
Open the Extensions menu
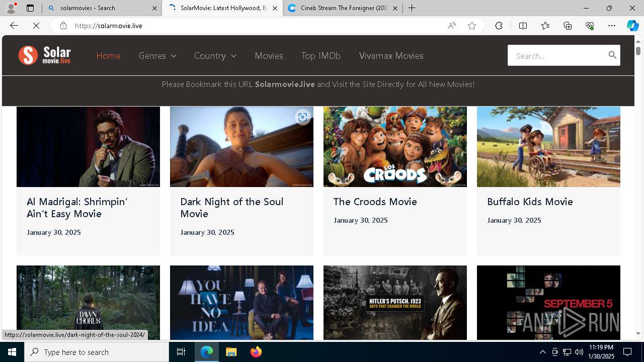click(499, 26)
